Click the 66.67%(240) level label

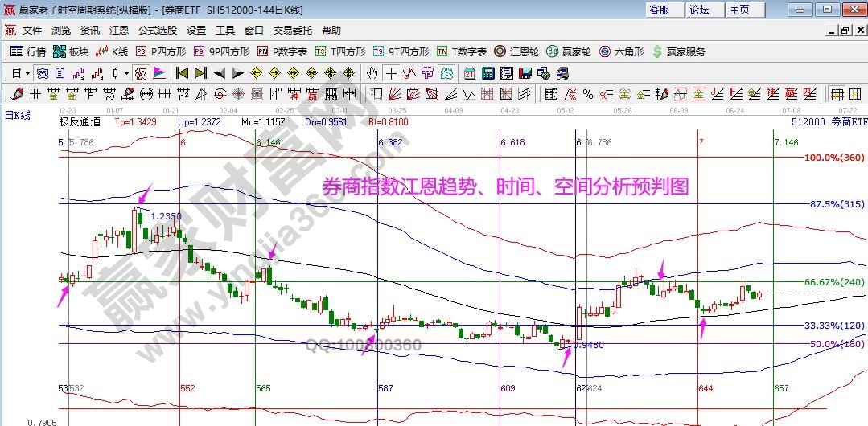point(833,281)
